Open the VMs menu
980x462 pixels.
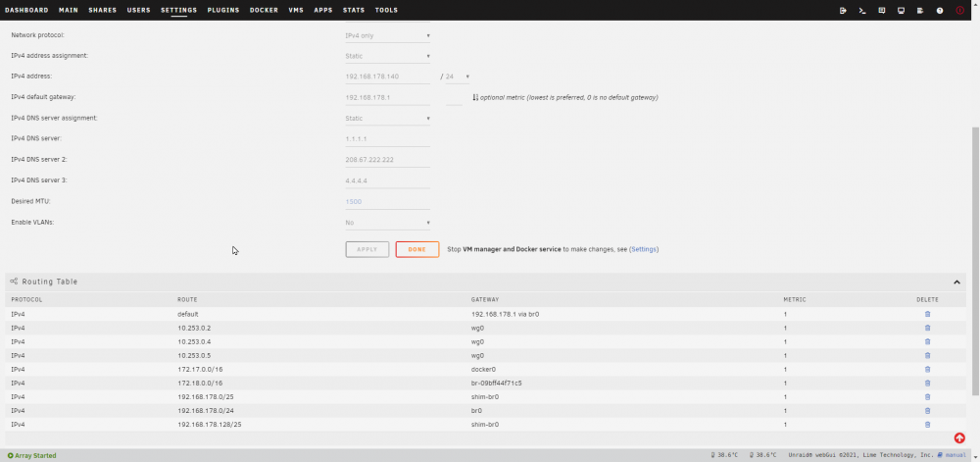coord(296,10)
